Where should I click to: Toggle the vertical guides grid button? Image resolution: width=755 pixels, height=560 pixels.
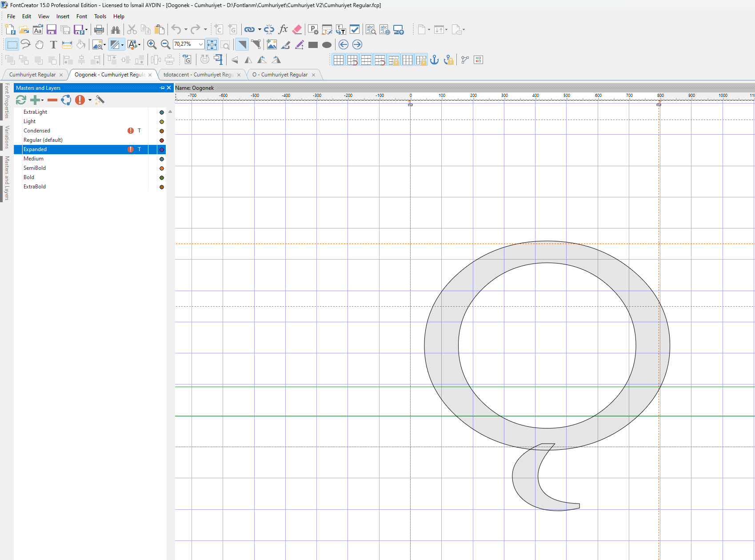407,60
